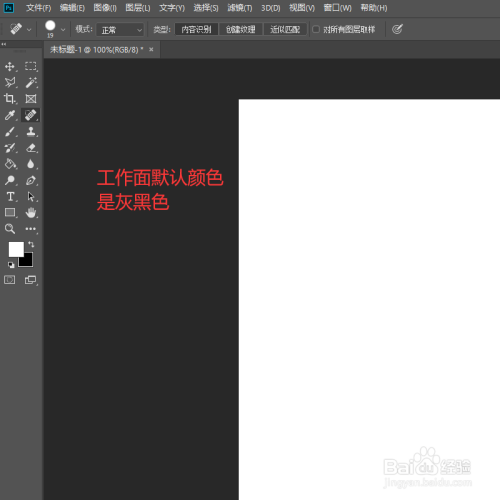Enable 对所有图层取样 checkbox

click(x=316, y=29)
